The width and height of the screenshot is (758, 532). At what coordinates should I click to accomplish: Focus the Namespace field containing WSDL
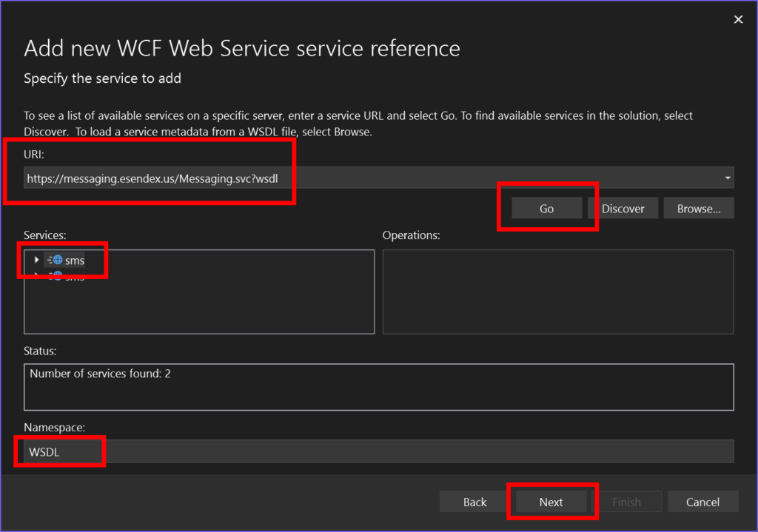378,451
